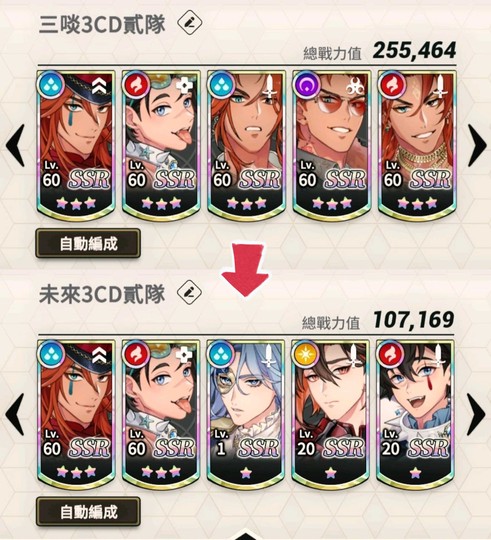Select the Lv.20 fire card with blood tear

click(415, 414)
